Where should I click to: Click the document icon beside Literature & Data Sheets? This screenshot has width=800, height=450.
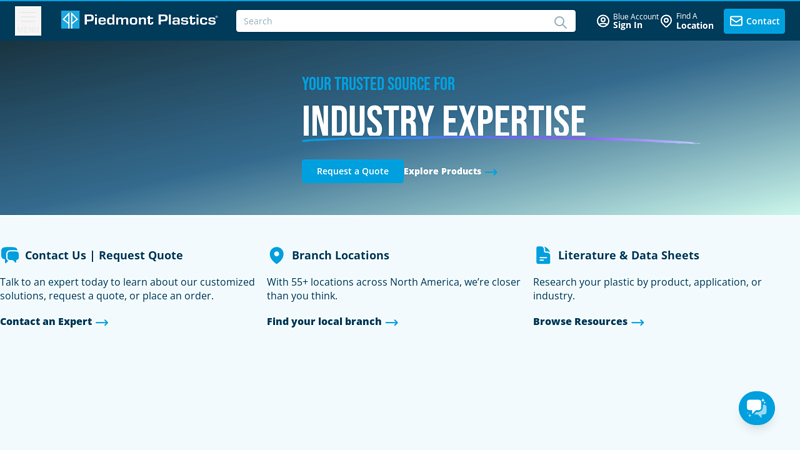(543, 255)
